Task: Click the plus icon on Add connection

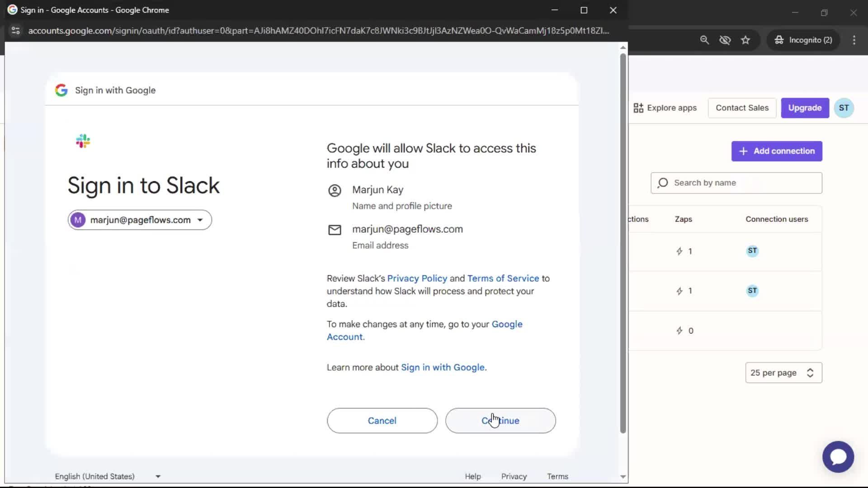Action: click(743, 151)
